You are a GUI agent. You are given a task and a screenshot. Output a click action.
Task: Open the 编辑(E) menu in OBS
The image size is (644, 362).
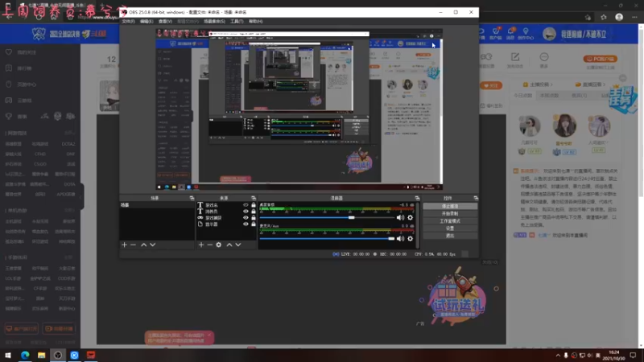[147, 22]
